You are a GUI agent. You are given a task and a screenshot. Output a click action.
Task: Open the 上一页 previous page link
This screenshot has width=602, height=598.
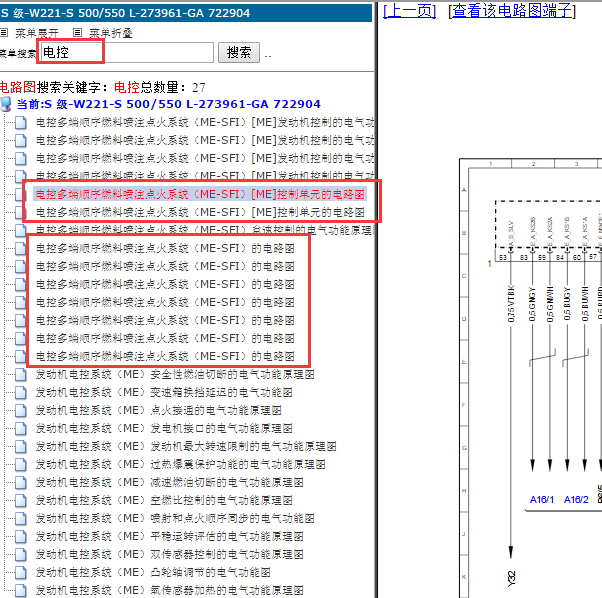coord(409,11)
